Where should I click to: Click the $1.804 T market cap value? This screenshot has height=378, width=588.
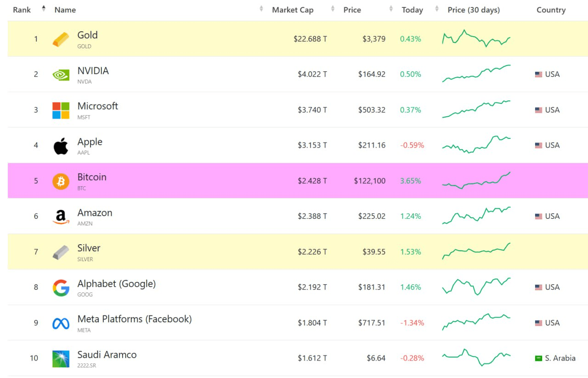click(x=312, y=323)
